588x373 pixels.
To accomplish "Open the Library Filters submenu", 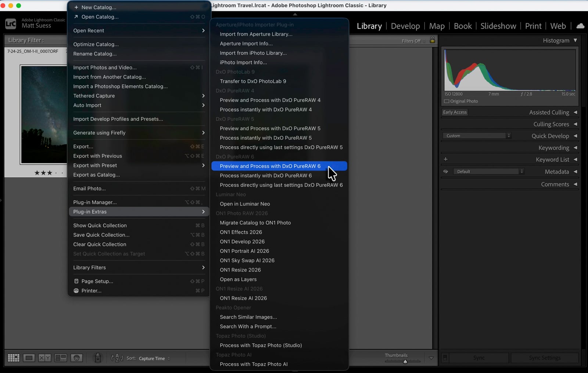I will [139, 268].
